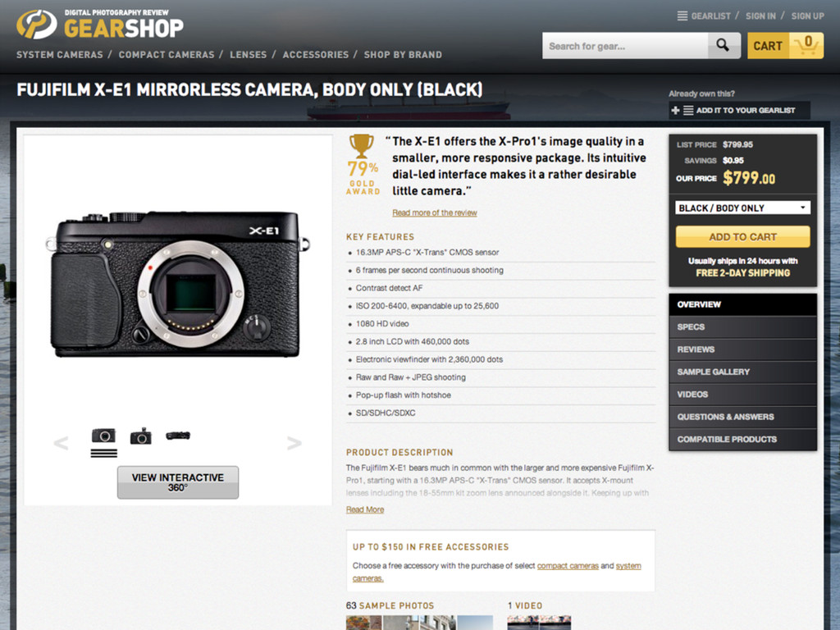
Task: Click the $799.00 our price
Action: click(x=749, y=178)
